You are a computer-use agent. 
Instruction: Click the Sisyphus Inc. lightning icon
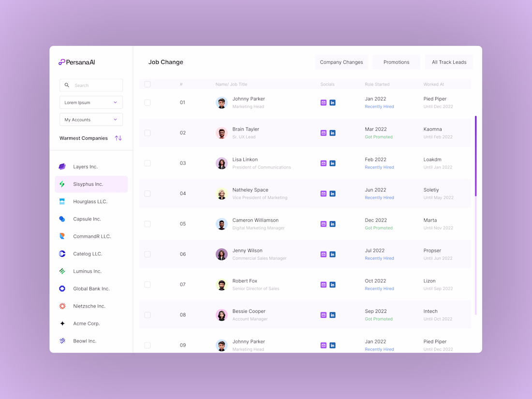click(x=62, y=184)
